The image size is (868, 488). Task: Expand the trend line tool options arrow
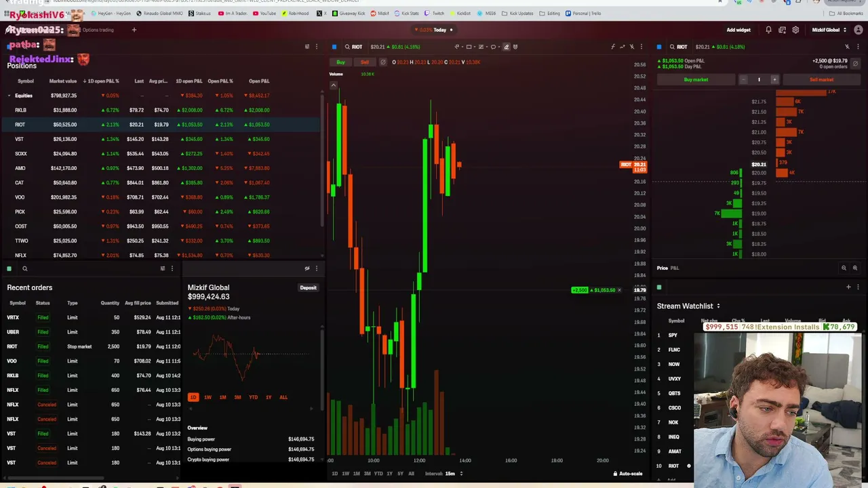461,47
